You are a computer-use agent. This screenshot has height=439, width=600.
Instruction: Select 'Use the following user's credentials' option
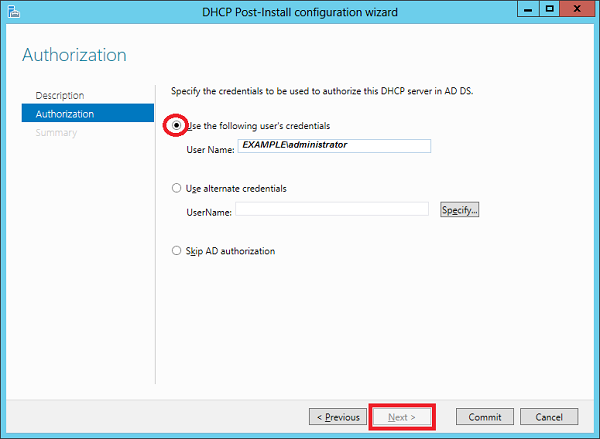178,126
